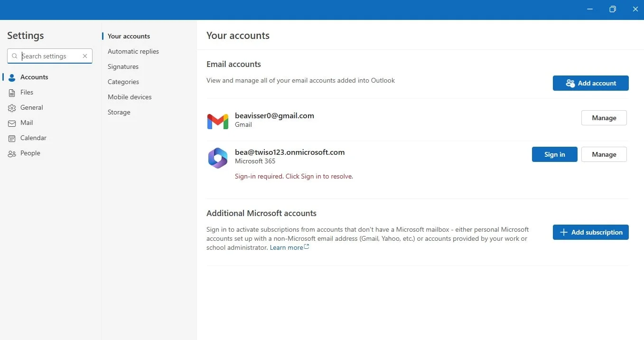Open the Mobile devices settings

129,97
